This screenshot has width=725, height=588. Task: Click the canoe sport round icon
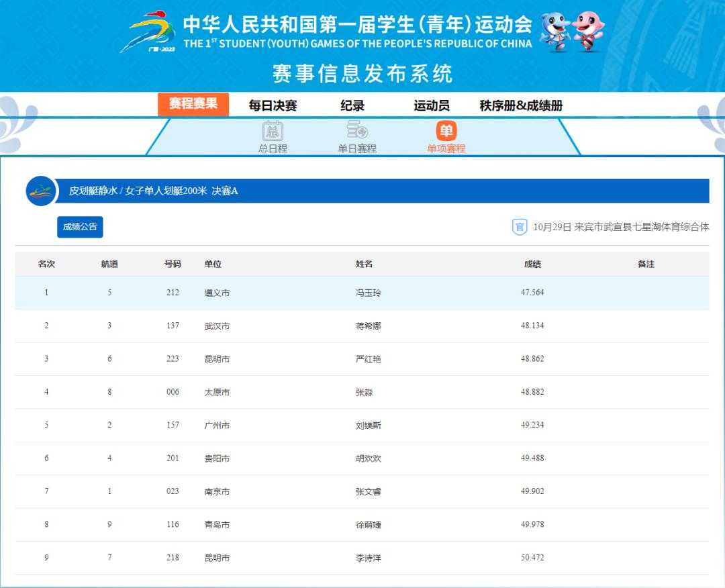coord(41,191)
